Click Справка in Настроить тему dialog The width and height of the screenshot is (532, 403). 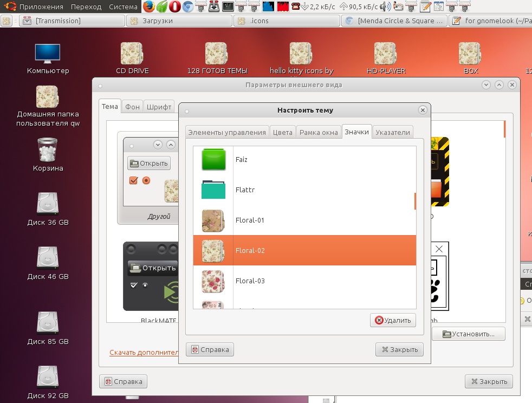(210, 349)
